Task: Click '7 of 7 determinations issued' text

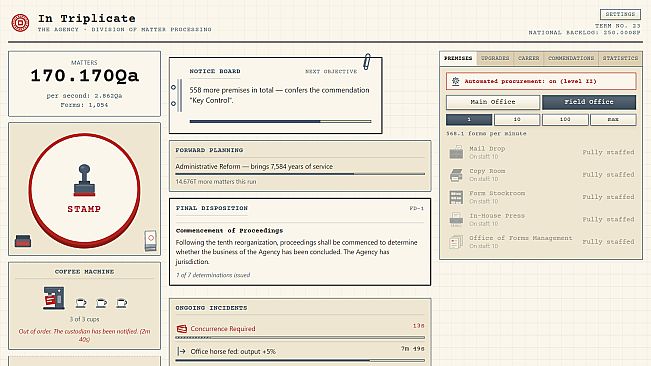Action: pos(213,275)
